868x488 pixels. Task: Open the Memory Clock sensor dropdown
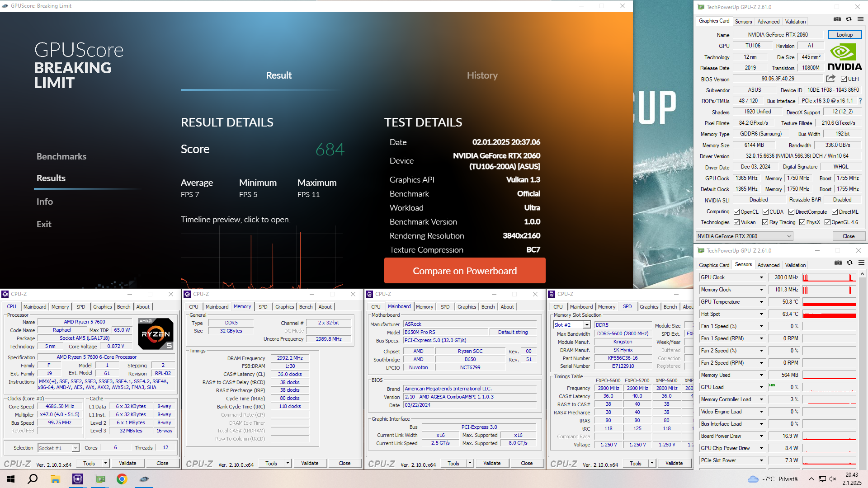click(761, 290)
